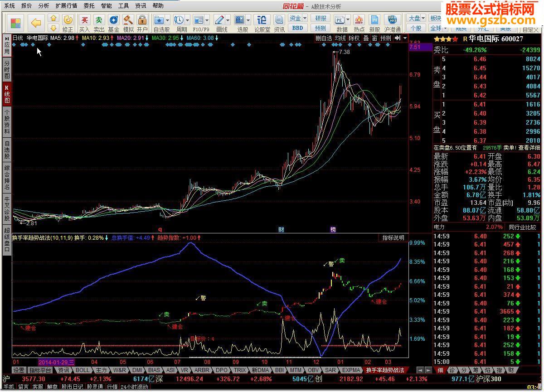Screen dimensions: 544x392
Task: Open the 数据 PE data icon
Action: 340,20
